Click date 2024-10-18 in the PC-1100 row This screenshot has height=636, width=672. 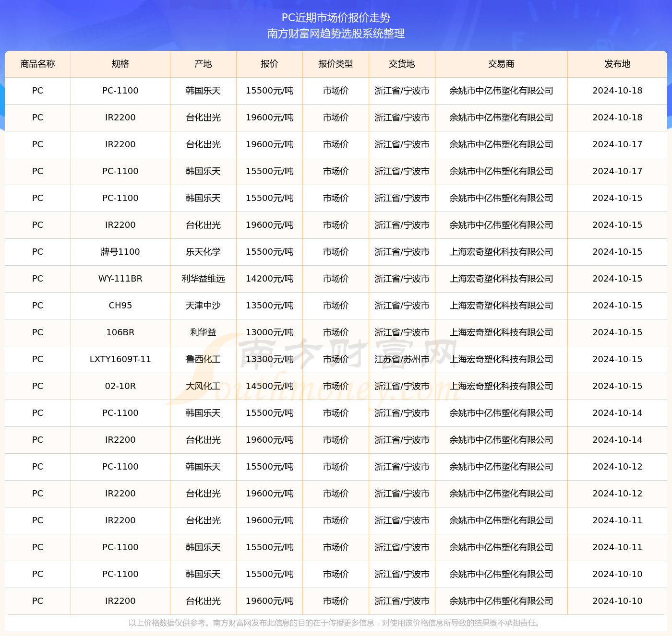[617, 91]
